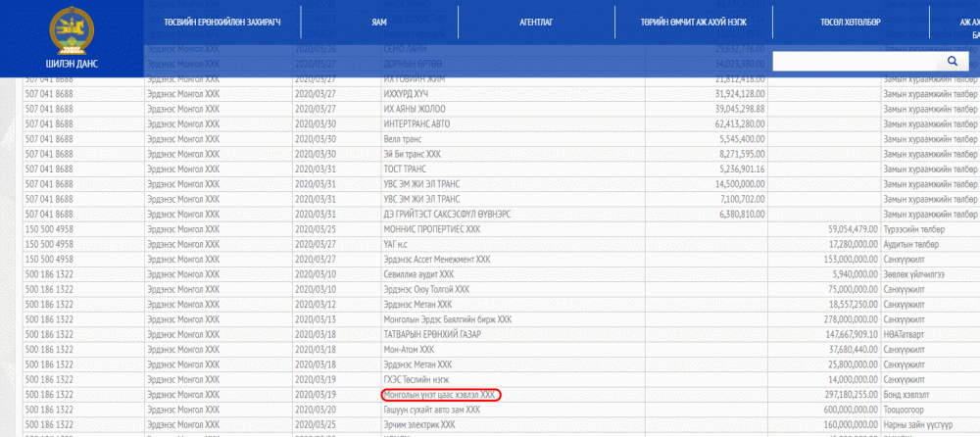The image size is (980, 437).
Task: Click the amount 600,000,000.00 cell
Action: coord(825,410)
